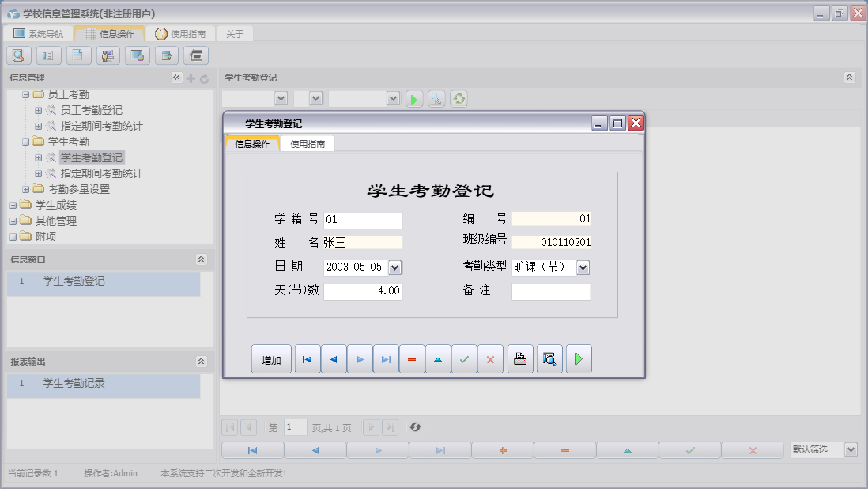Go to previous record in the dialog
This screenshot has height=489, width=868.
coord(334,359)
